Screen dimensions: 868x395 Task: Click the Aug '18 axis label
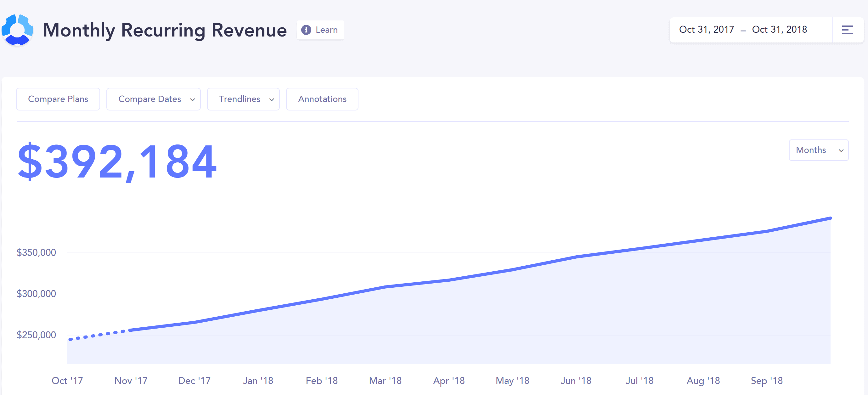(x=703, y=381)
